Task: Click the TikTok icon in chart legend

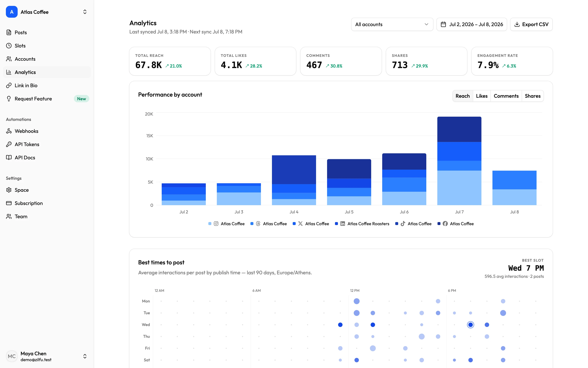Action: click(x=403, y=224)
